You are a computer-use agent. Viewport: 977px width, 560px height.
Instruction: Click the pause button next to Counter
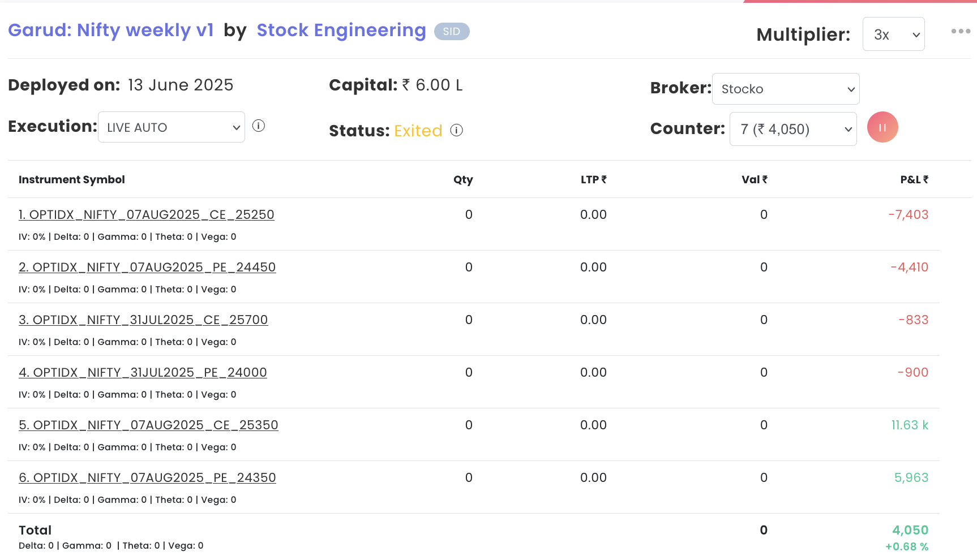[x=882, y=127]
